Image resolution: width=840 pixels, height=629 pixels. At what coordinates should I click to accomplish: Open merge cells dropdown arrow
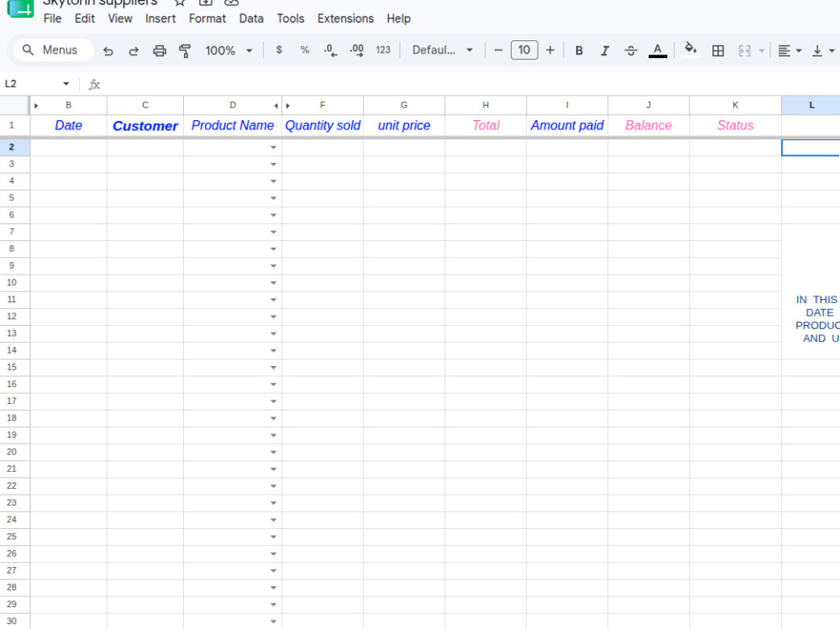coord(761,50)
